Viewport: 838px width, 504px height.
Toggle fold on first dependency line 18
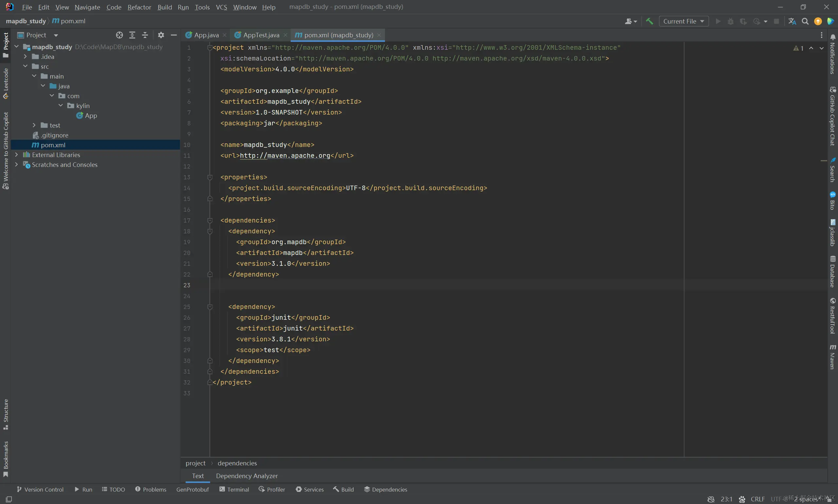coord(210,231)
